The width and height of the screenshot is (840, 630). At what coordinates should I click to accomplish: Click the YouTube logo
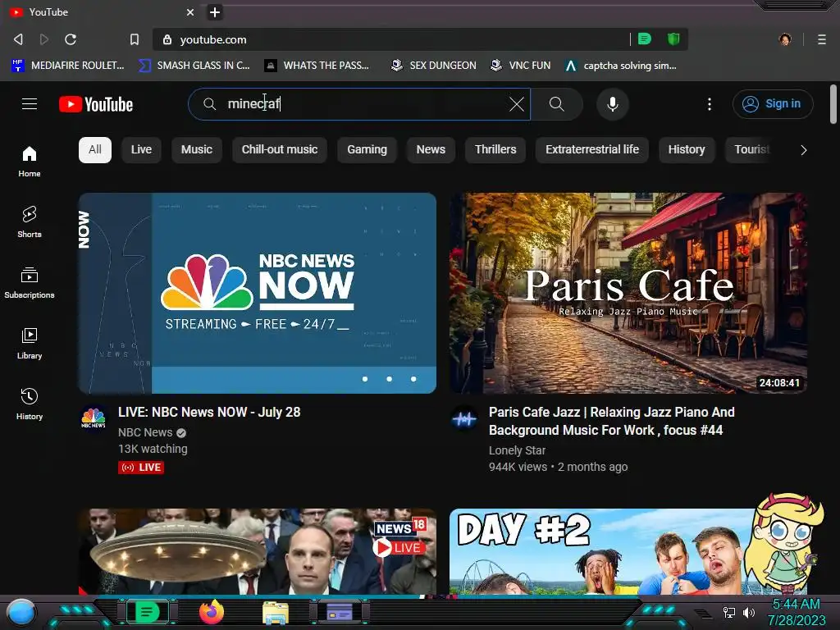tap(96, 104)
